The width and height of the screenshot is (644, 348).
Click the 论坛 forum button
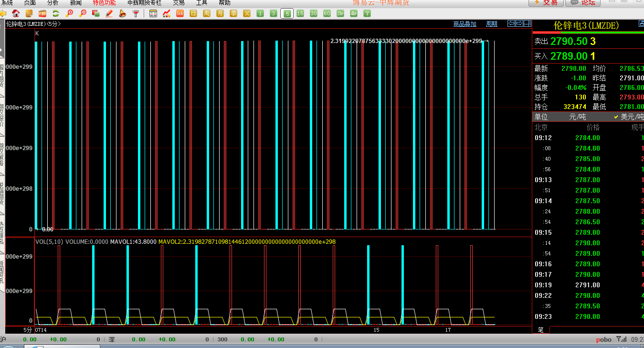click(x=583, y=3)
